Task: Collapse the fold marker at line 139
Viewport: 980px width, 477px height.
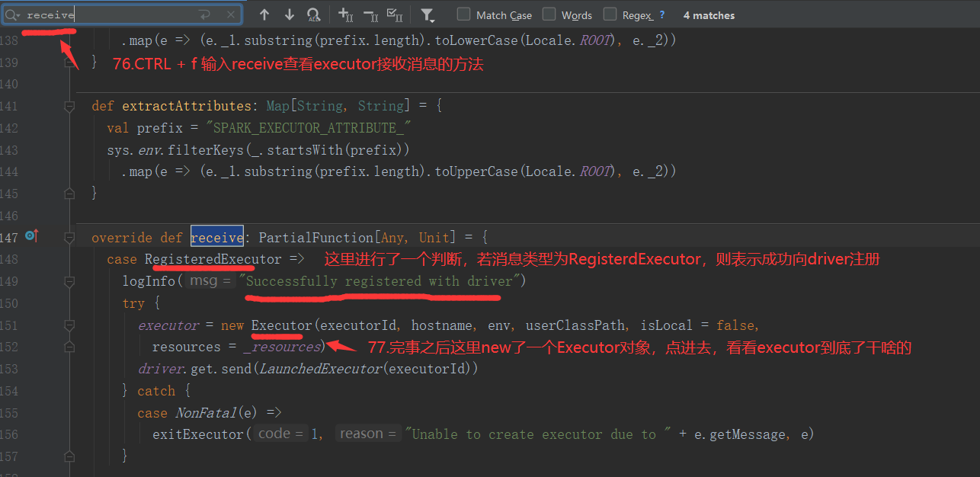Action: point(69,62)
